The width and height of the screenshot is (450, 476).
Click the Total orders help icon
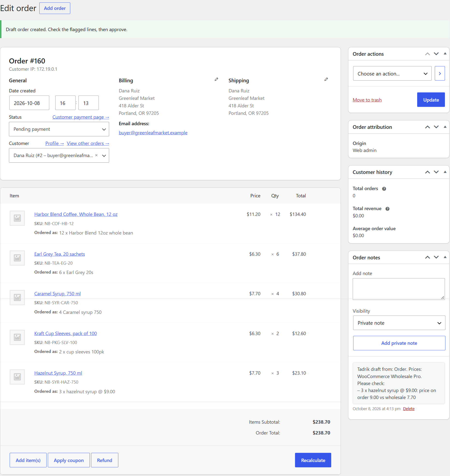[384, 189]
